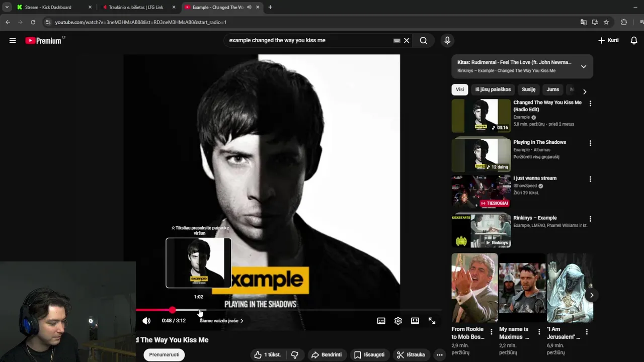Expand the playlist panel chevron
The image size is (644, 362).
coord(584,66)
